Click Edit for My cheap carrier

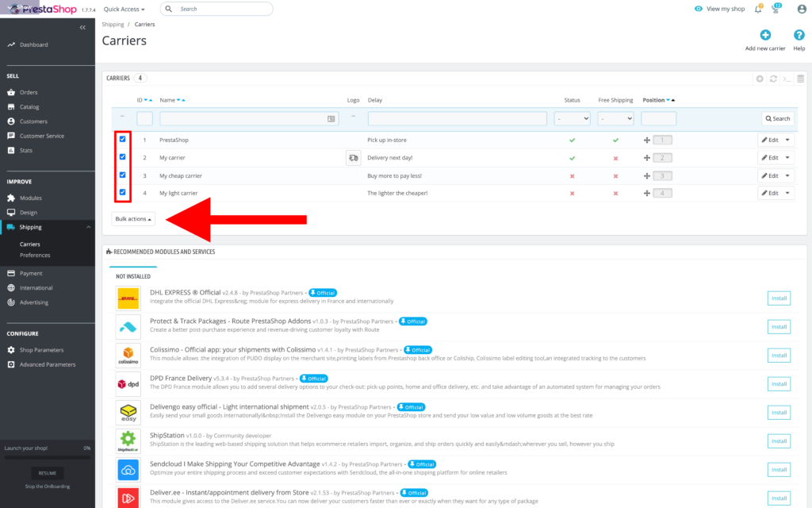pyautogui.click(x=770, y=175)
